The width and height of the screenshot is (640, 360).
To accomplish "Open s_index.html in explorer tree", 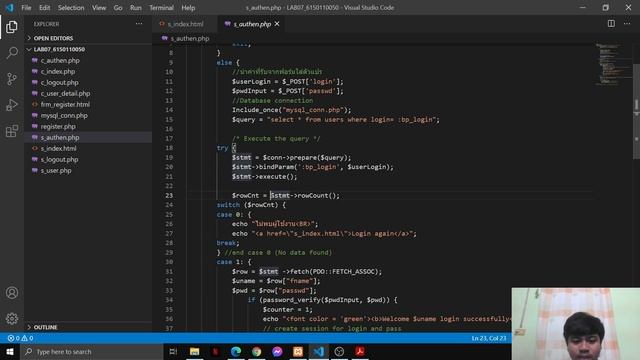I will 58,149.
